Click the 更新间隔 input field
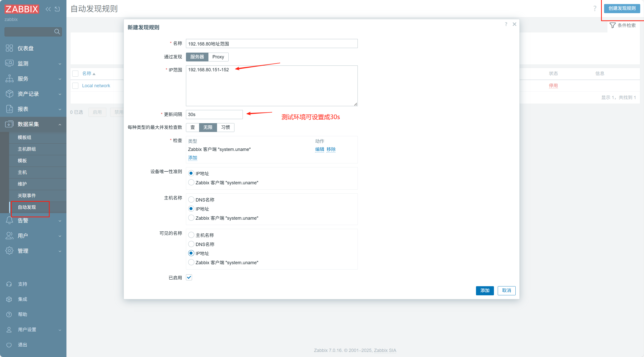Viewport: 644px width, 357px height. pos(214,114)
